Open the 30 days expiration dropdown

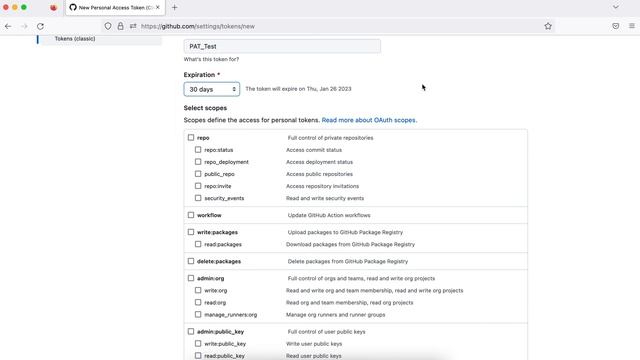click(x=212, y=89)
